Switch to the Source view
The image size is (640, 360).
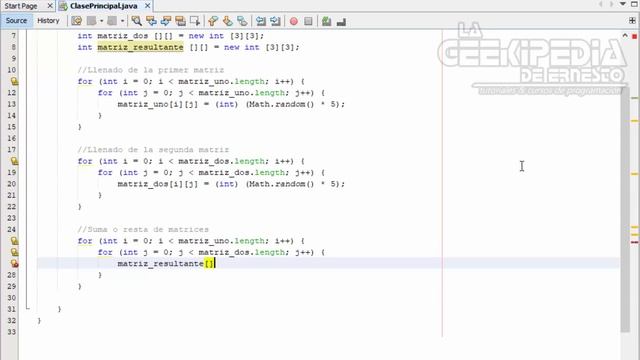tap(16, 21)
